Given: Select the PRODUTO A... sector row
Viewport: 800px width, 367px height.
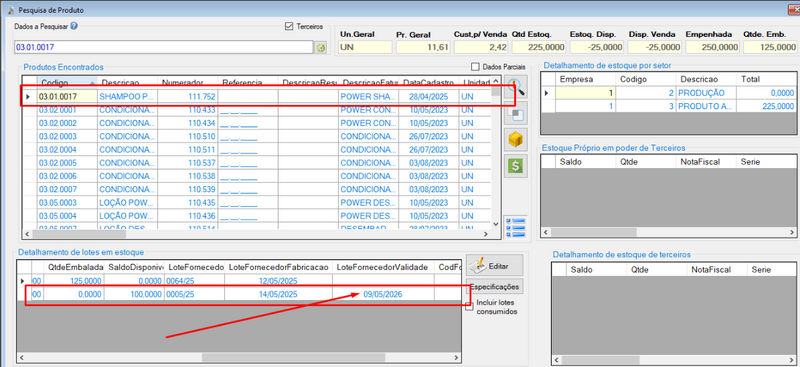Looking at the screenshot, I should [x=669, y=106].
